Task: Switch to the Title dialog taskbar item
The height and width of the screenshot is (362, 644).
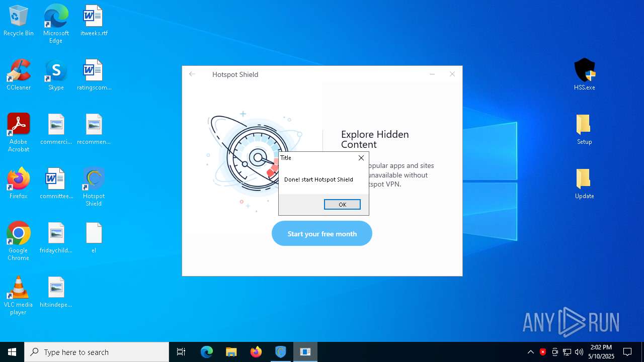Action: point(305,352)
